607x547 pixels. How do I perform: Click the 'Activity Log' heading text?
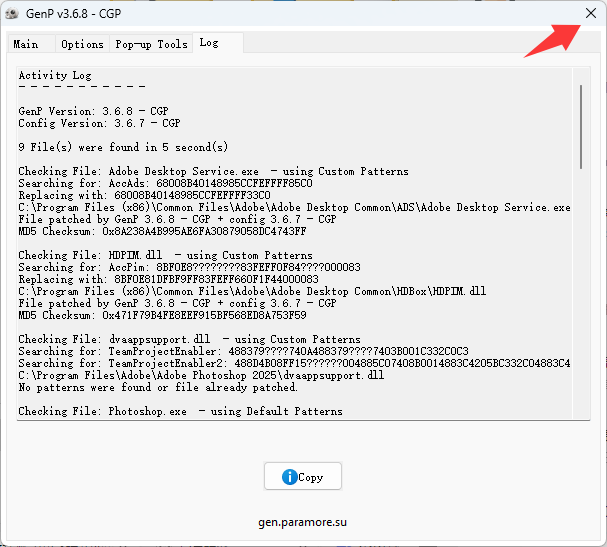tap(55, 75)
